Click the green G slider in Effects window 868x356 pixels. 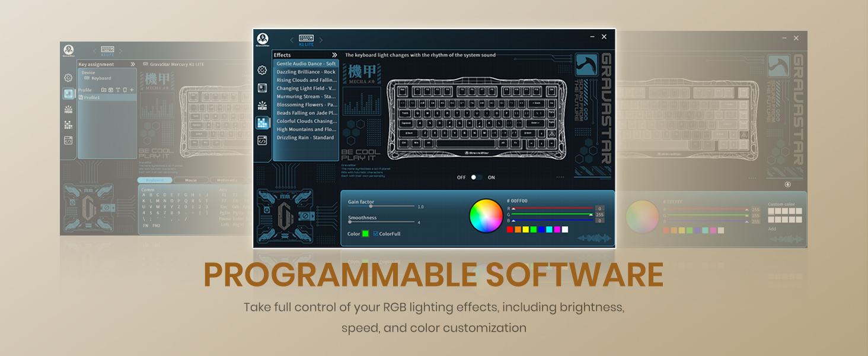pos(553,215)
